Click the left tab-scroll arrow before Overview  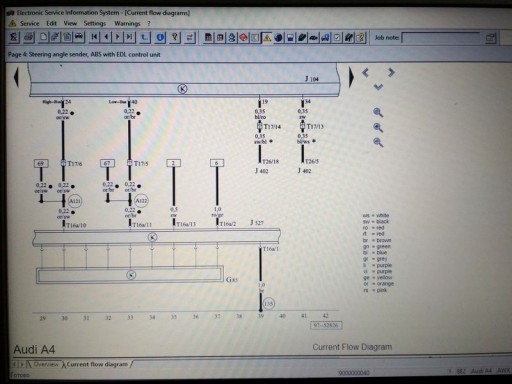(x=15, y=364)
